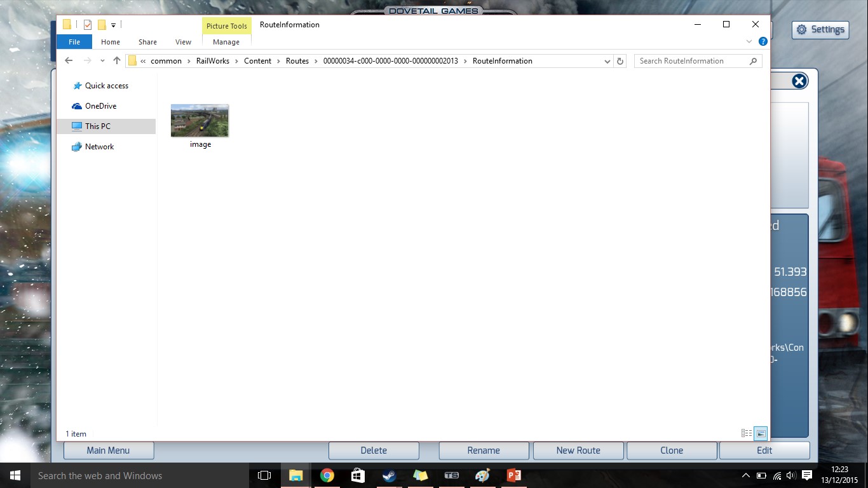Click the New Route button
This screenshot has width=868, height=488.
click(578, 451)
